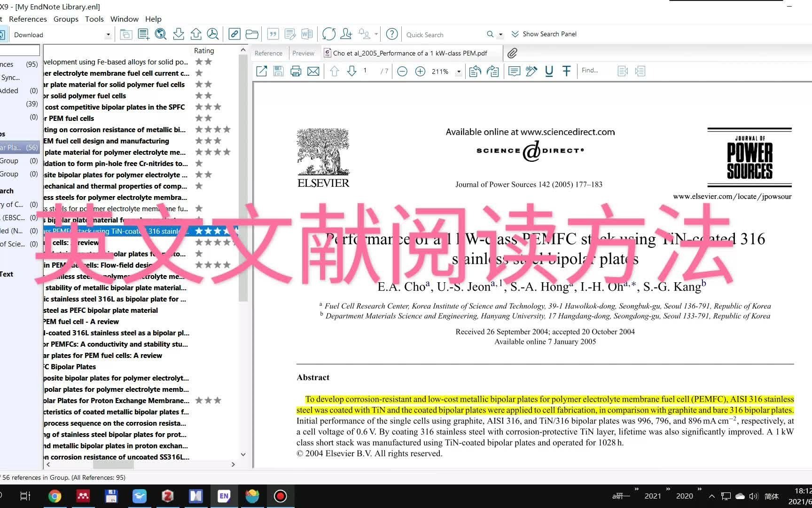Viewport: 812px width, 508px height.
Task: Click the Import download-arrow icon
Action: pyautogui.click(x=179, y=34)
